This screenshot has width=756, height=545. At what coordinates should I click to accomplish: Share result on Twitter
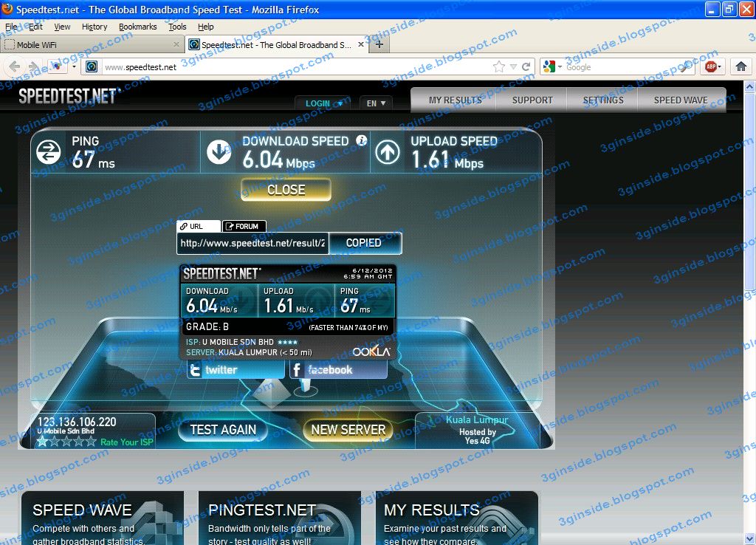point(236,370)
